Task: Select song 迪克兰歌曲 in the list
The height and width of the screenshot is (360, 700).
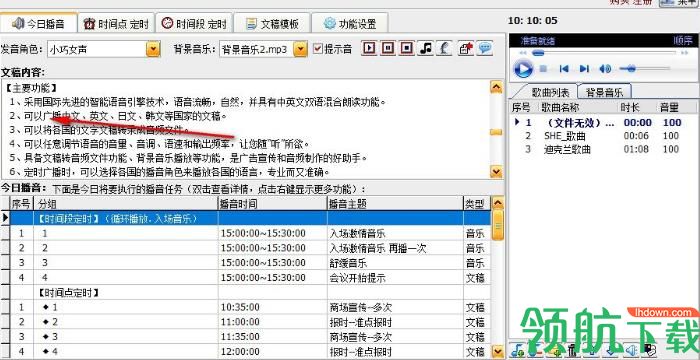Action: (603, 149)
